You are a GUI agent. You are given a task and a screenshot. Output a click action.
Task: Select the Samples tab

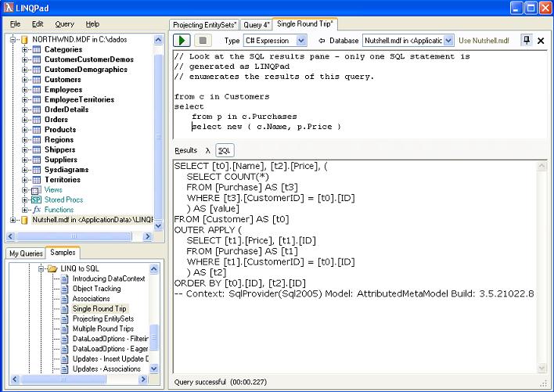(x=63, y=253)
